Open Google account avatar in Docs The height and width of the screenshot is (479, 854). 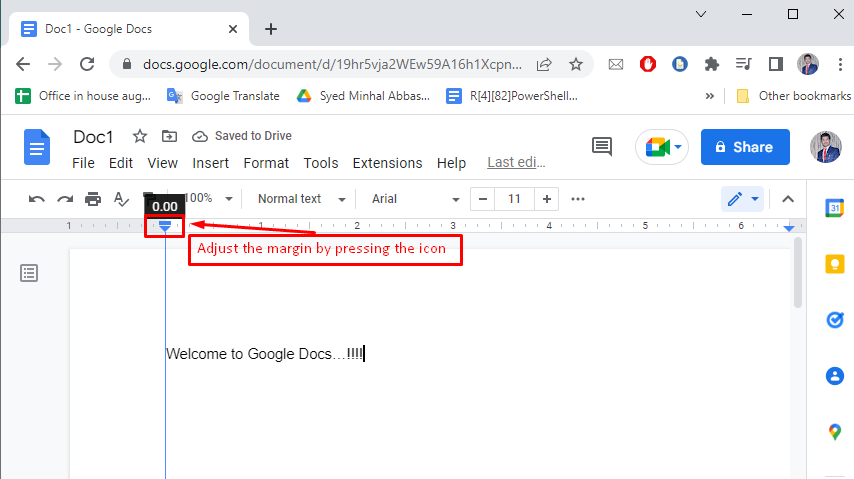tap(826, 147)
